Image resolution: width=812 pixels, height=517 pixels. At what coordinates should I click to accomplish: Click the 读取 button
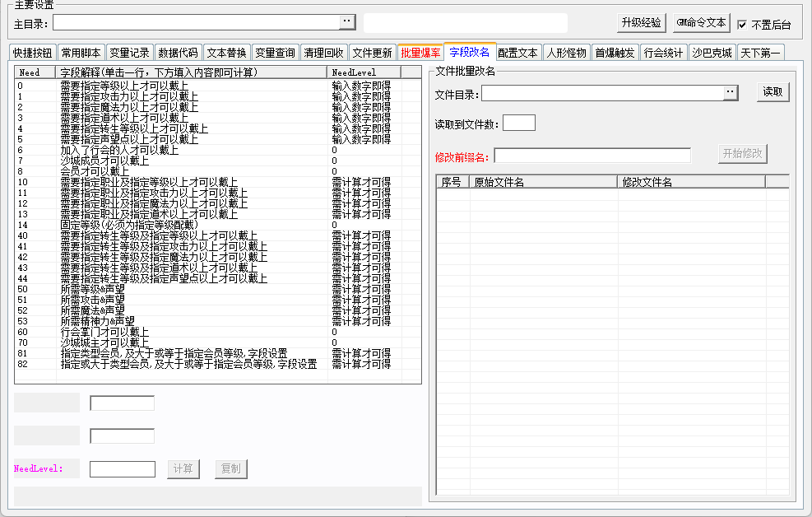click(x=773, y=92)
